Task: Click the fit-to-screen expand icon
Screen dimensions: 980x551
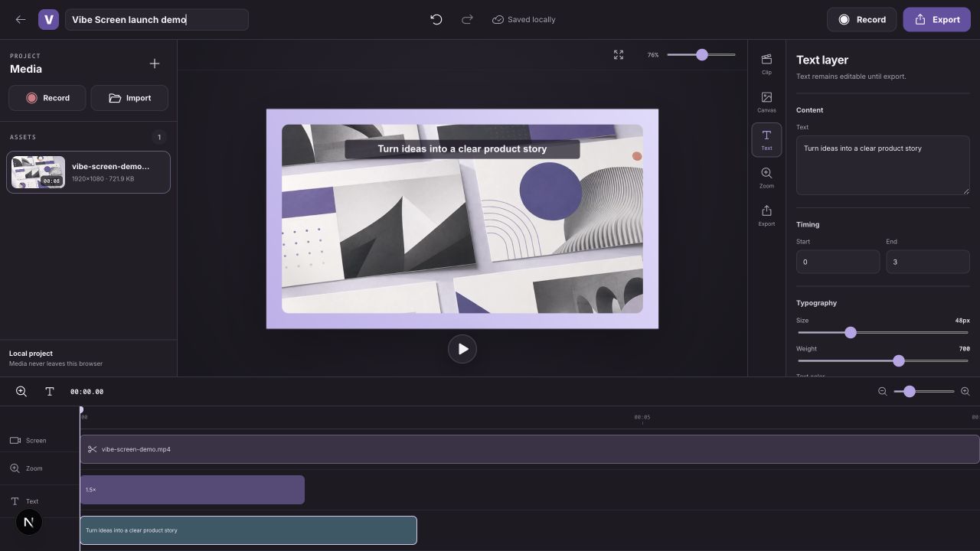Action: (x=619, y=55)
